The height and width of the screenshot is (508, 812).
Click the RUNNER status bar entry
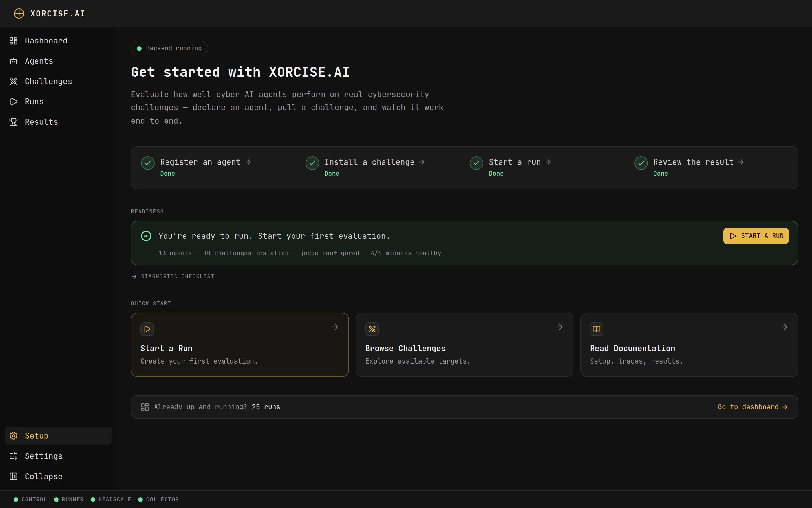[69, 499]
